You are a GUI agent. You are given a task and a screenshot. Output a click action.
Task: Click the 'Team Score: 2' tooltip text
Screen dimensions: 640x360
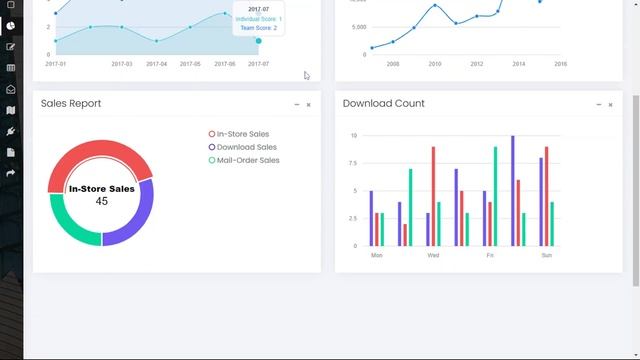click(x=258, y=28)
